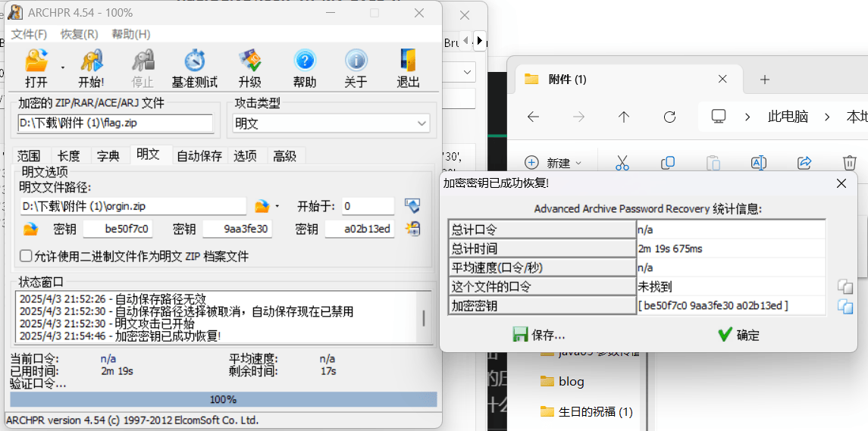Image resolution: width=868 pixels, height=431 pixels.
Task: Click the 100% progress bar
Action: (223, 399)
